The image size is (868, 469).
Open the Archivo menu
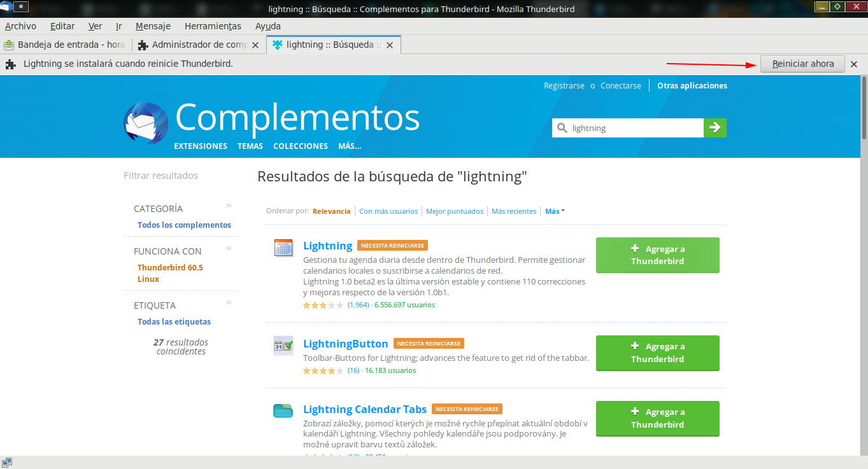coord(20,26)
